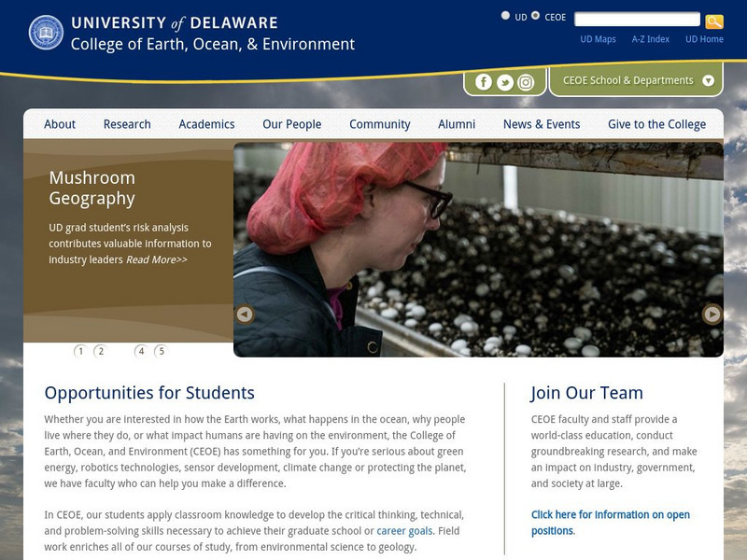Image resolution: width=747 pixels, height=560 pixels.
Task: Focus the site search text field
Action: point(637,20)
